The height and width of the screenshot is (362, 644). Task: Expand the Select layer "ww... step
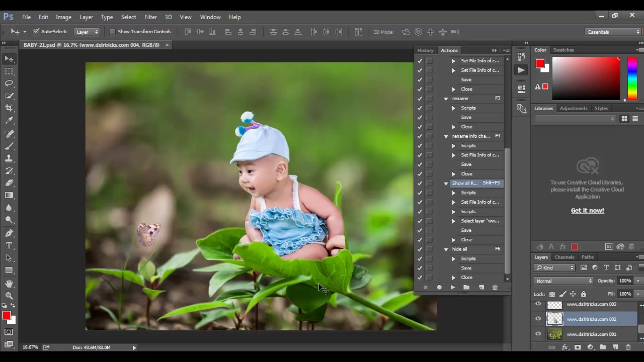click(453, 221)
